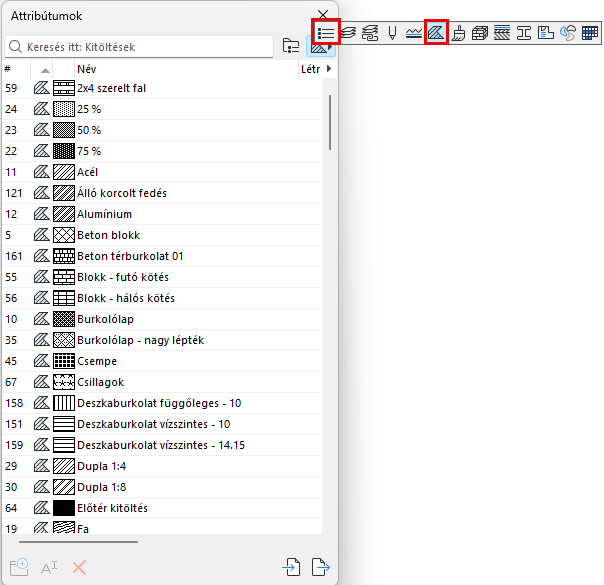Click the red delete X icon

click(79, 568)
